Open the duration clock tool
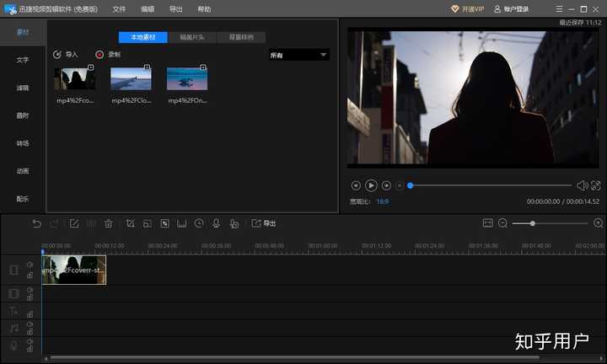Image resolution: width=607 pixels, height=364 pixels. coord(199,223)
